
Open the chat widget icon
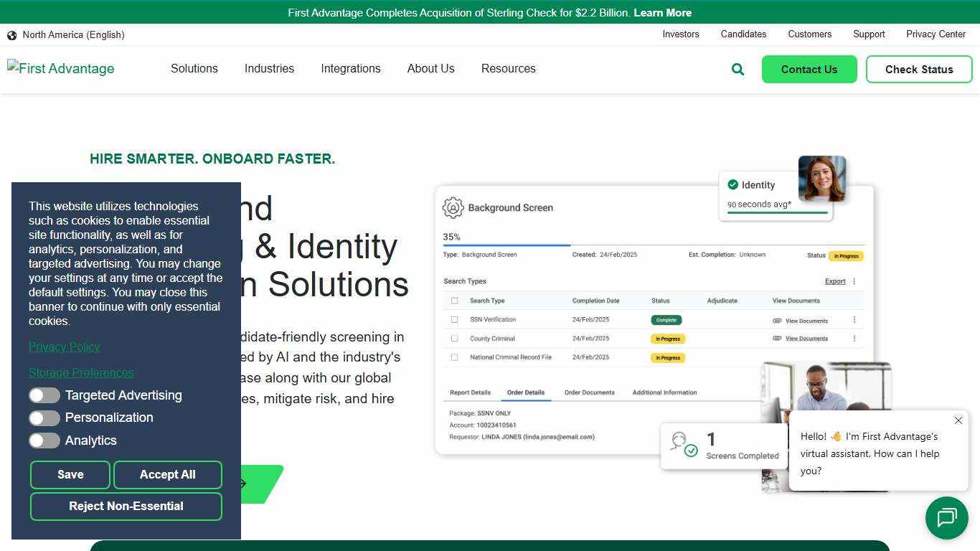[x=946, y=517]
